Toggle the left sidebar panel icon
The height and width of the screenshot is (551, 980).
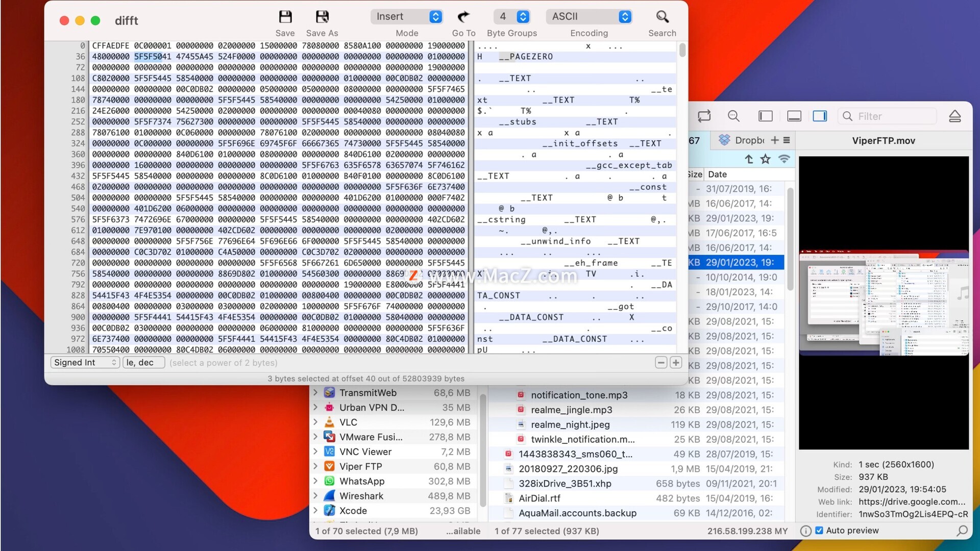click(766, 116)
